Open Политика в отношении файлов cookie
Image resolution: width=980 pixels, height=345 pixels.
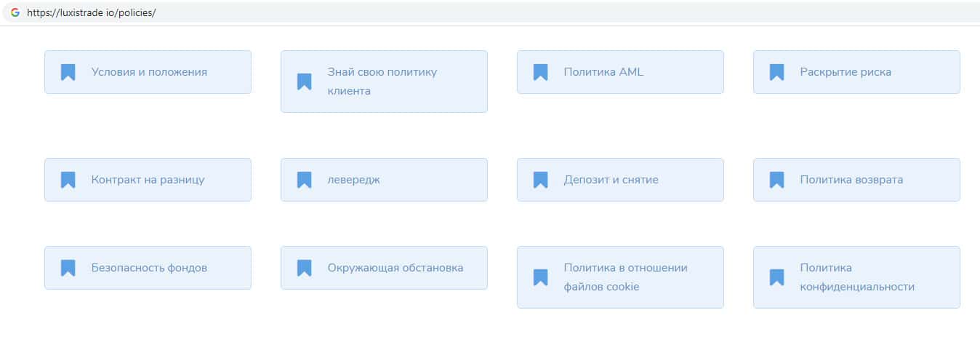coord(620,277)
